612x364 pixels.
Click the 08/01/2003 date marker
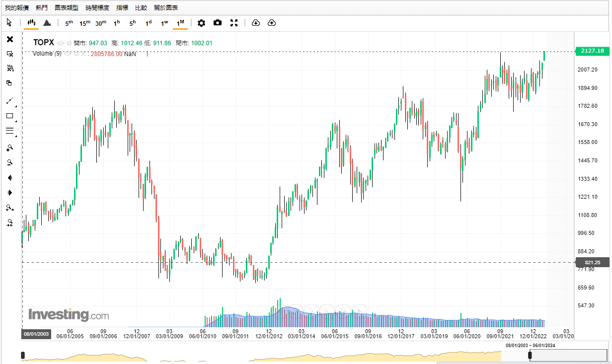[36, 334]
